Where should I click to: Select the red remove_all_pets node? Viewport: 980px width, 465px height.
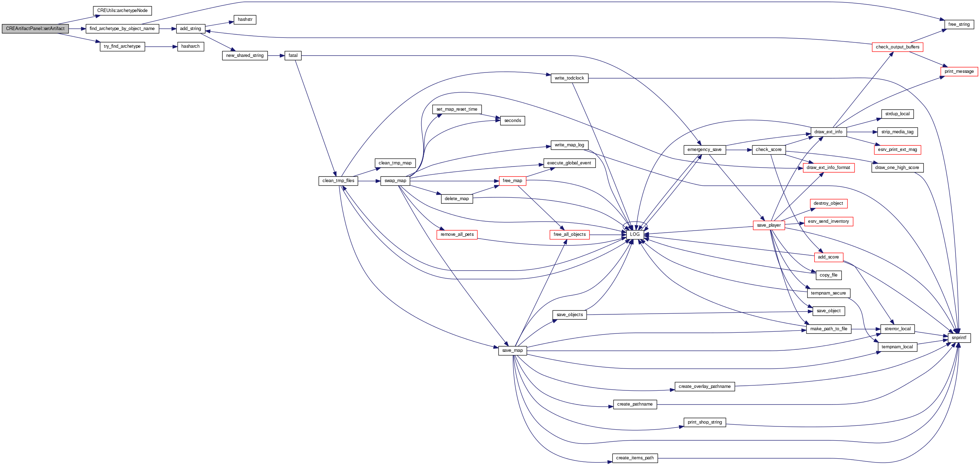tap(457, 234)
